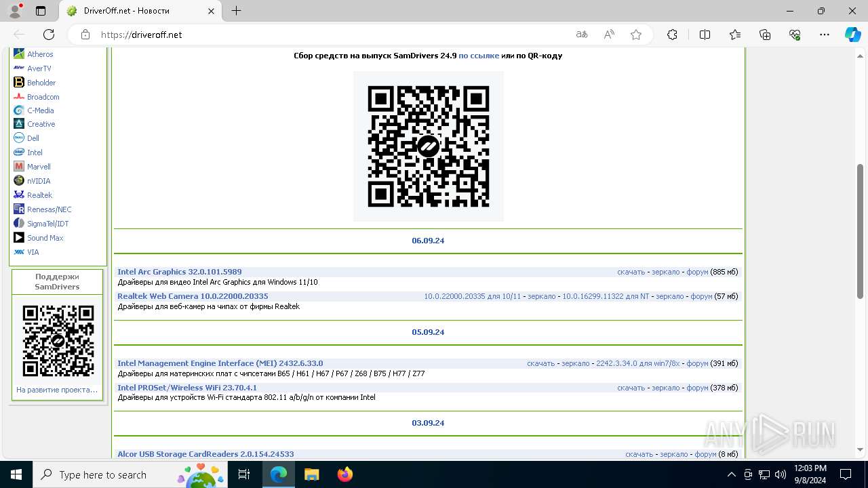Click the page vertical scrollbar thumb

point(861,230)
